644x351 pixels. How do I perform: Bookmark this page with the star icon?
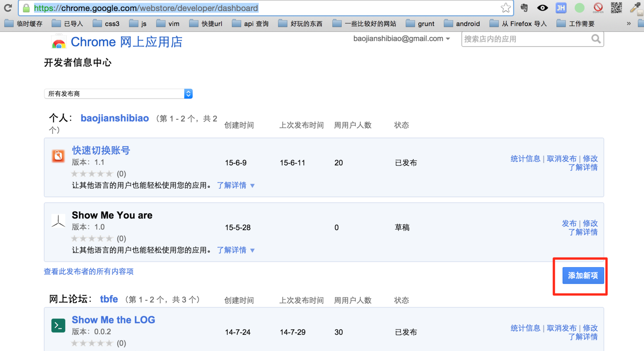click(x=506, y=8)
